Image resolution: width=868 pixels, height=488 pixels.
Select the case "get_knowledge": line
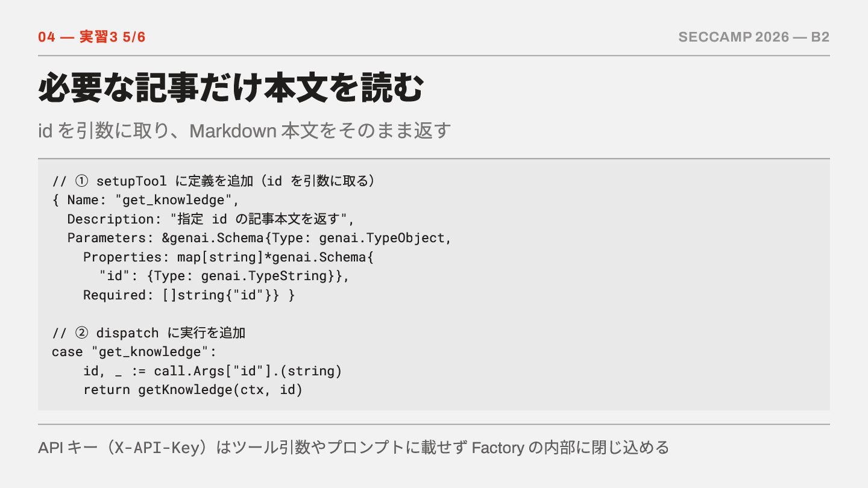point(134,352)
